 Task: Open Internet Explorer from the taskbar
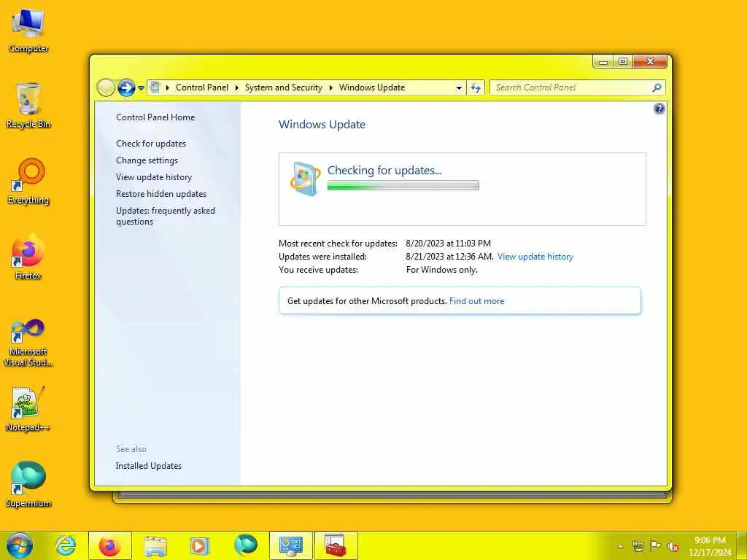pos(65,545)
